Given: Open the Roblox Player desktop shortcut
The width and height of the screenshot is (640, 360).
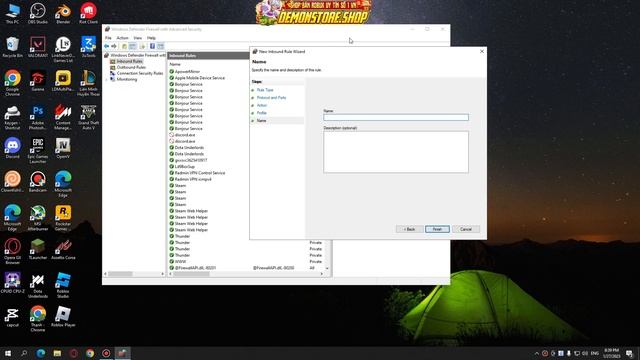Looking at the screenshot, I should (x=63, y=316).
